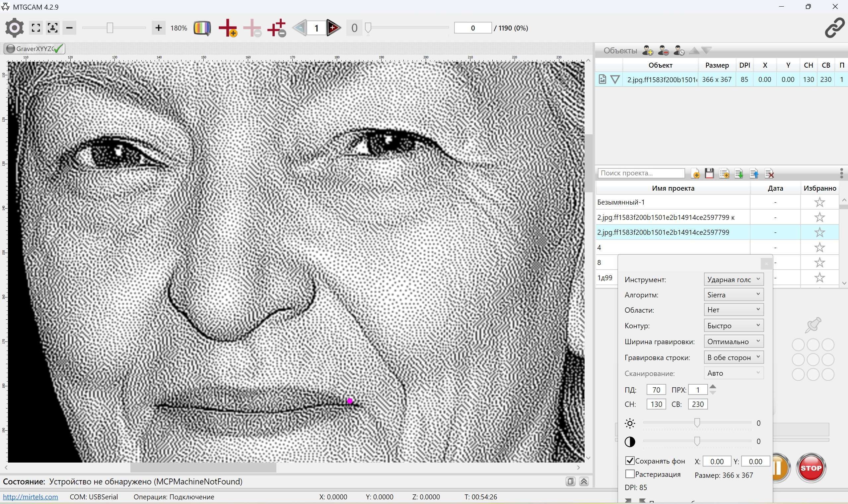Open the mirtels.com link
The width and height of the screenshot is (848, 504).
tap(30, 497)
